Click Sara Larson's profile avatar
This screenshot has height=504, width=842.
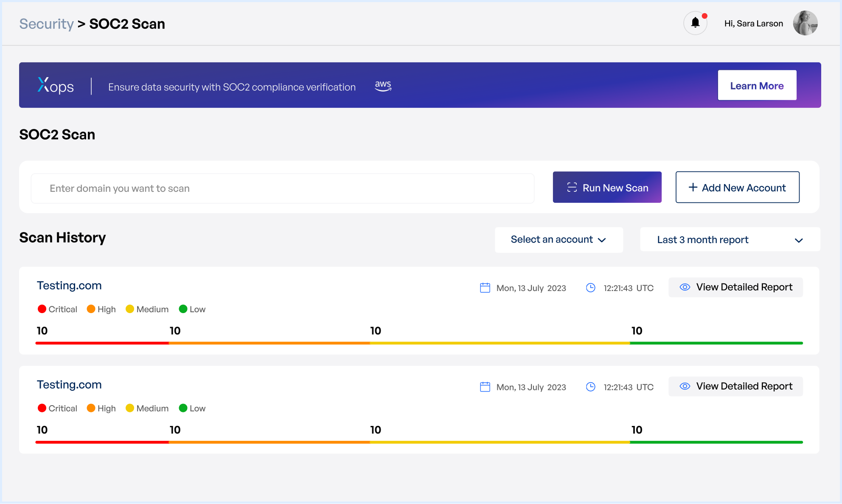(805, 23)
